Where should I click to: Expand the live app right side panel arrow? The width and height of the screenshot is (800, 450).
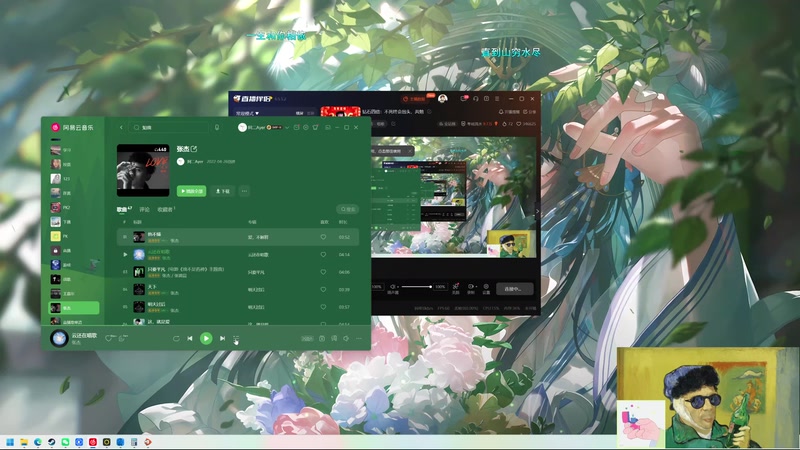[x=537, y=211]
